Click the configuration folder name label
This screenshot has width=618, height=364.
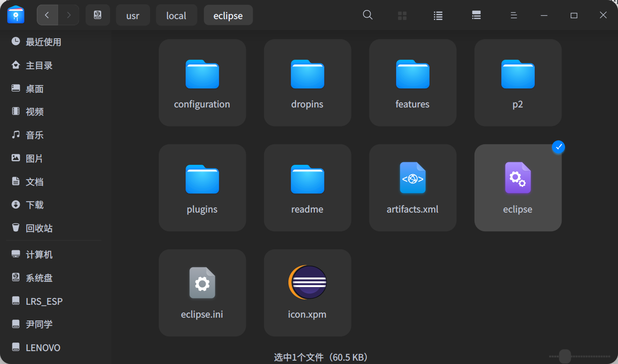(202, 104)
